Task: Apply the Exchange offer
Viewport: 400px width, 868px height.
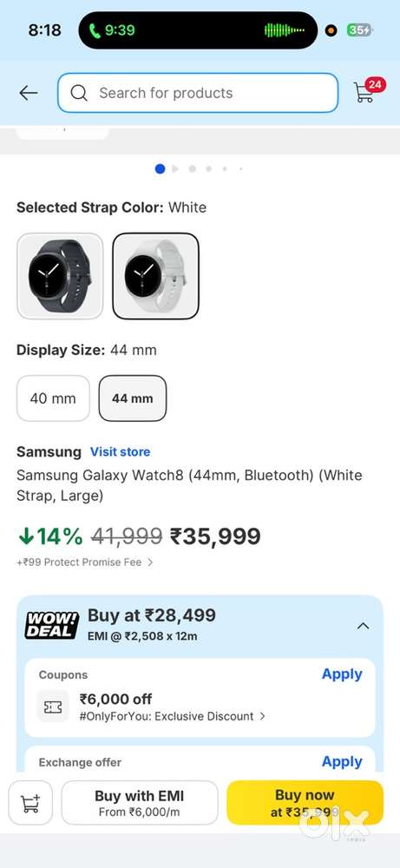Action: coord(342,762)
